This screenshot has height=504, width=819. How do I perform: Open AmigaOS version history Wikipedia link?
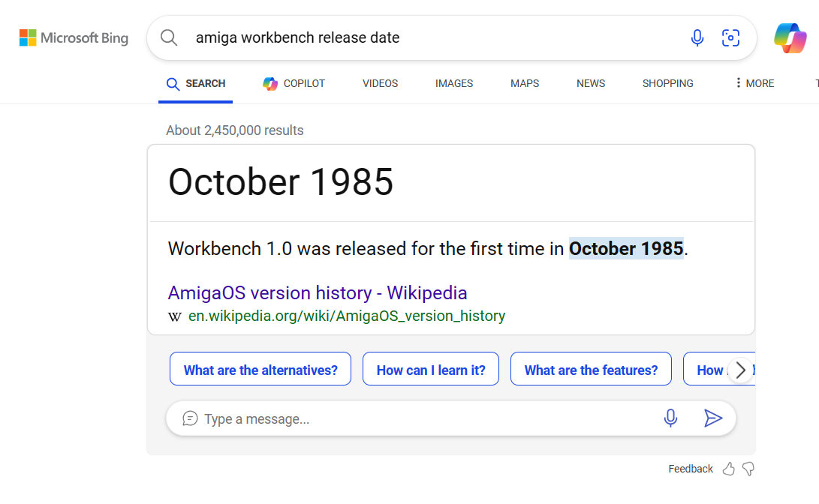point(318,292)
